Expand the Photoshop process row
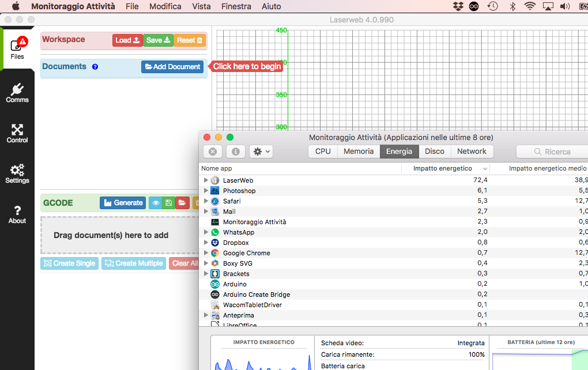 pos(206,190)
